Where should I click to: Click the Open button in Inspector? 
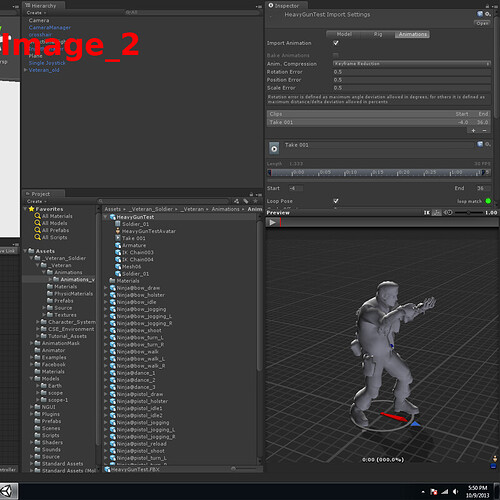[x=482, y=23]
